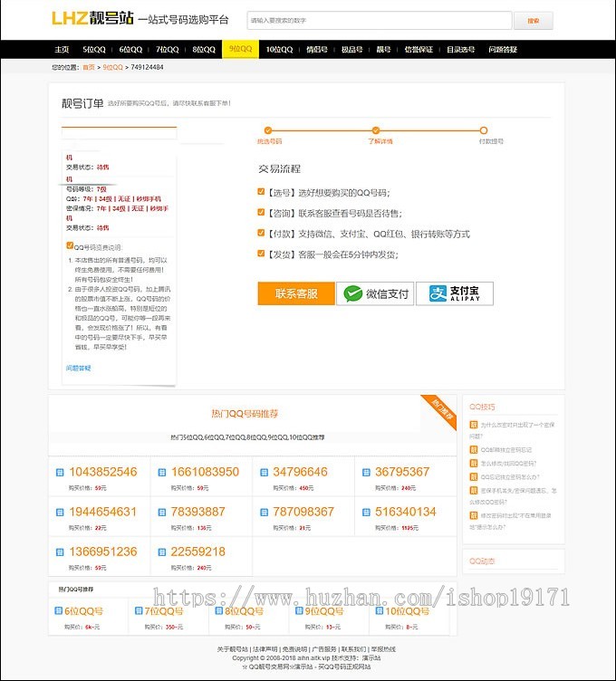This screenshot has height=681, width=616.
Task: Click the 9位QQ breadcrumb link
Action: coord(112,67)
